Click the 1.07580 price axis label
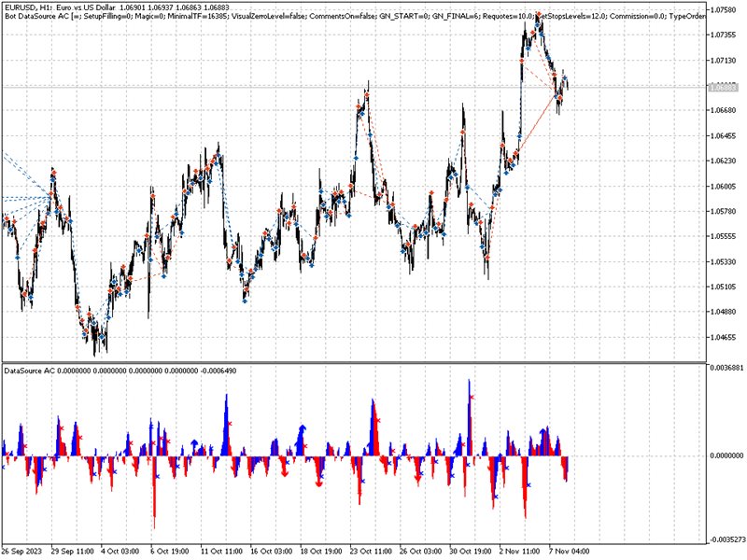The height and width of the screenshot is (560, 747). click(723, 10)
